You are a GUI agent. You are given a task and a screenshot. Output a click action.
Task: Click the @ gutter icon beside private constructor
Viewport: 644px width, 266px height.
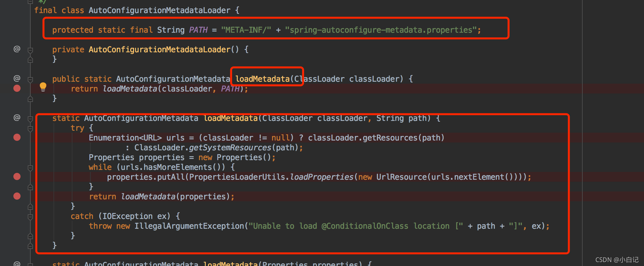(x=17, y=49)
